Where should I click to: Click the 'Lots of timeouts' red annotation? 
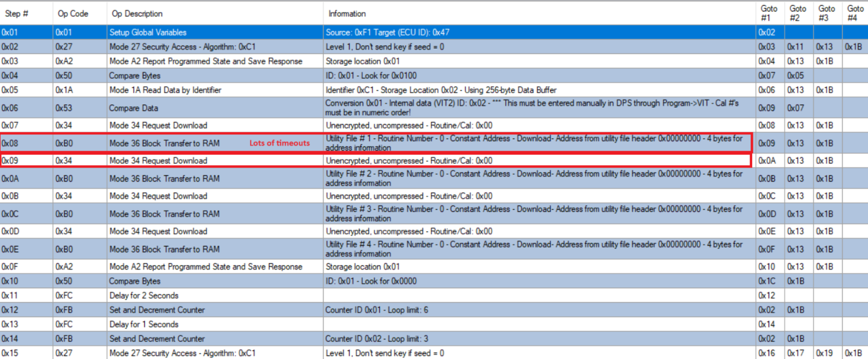[x=279, y=143]
